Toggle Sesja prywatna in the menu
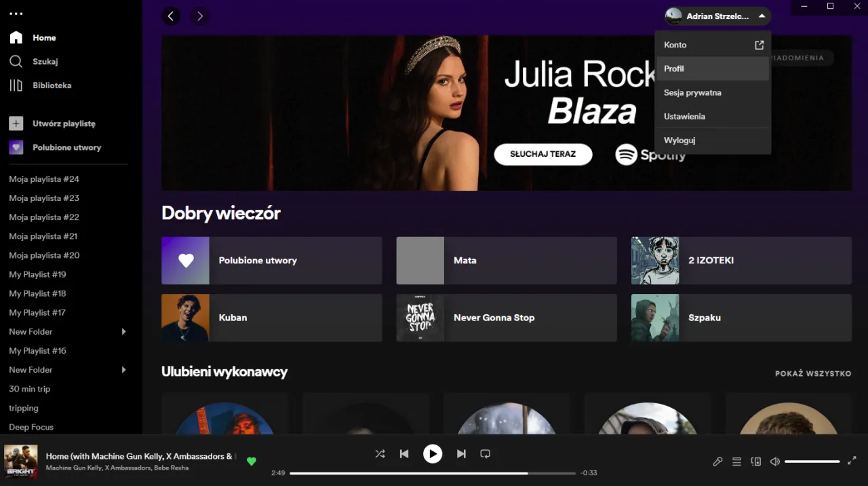868x486 pixels. (x=713, y=92)
